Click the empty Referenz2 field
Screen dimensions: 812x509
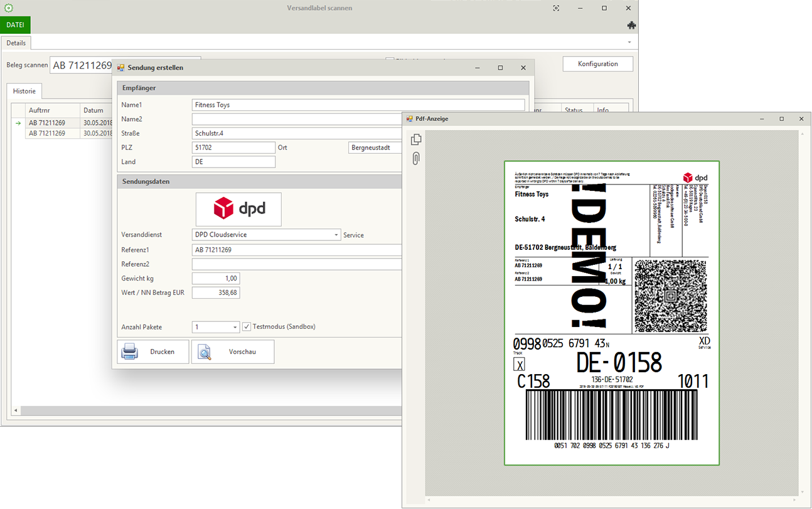pyautogui.click(x=297, y=264)
